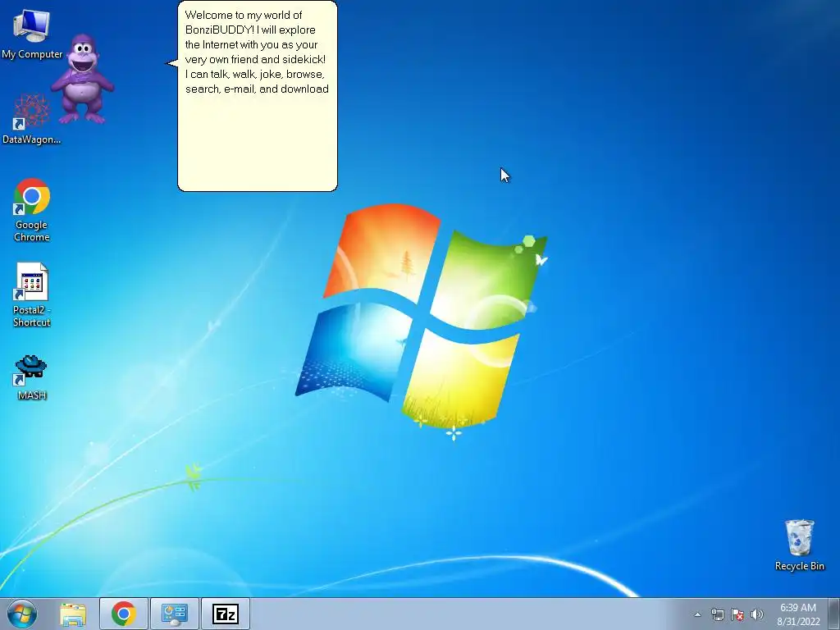Select the My Computer desktop icon
840x630 pixels.
pos(32,33)
